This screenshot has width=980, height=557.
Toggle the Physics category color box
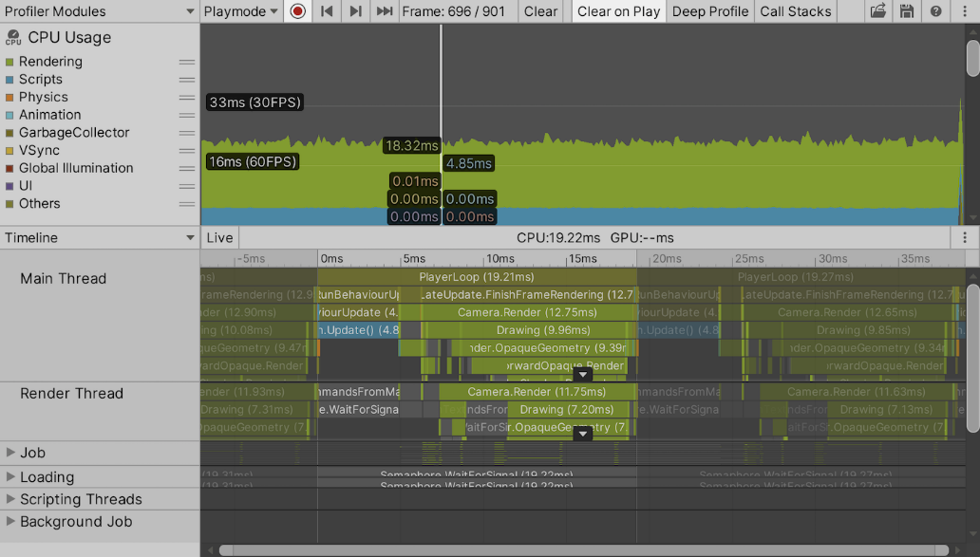click(x=9, y=98)
